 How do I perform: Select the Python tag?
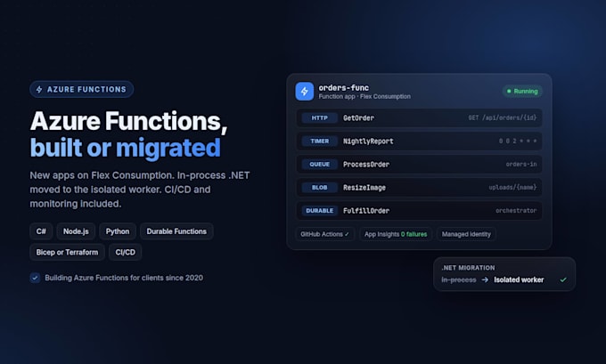118,231
